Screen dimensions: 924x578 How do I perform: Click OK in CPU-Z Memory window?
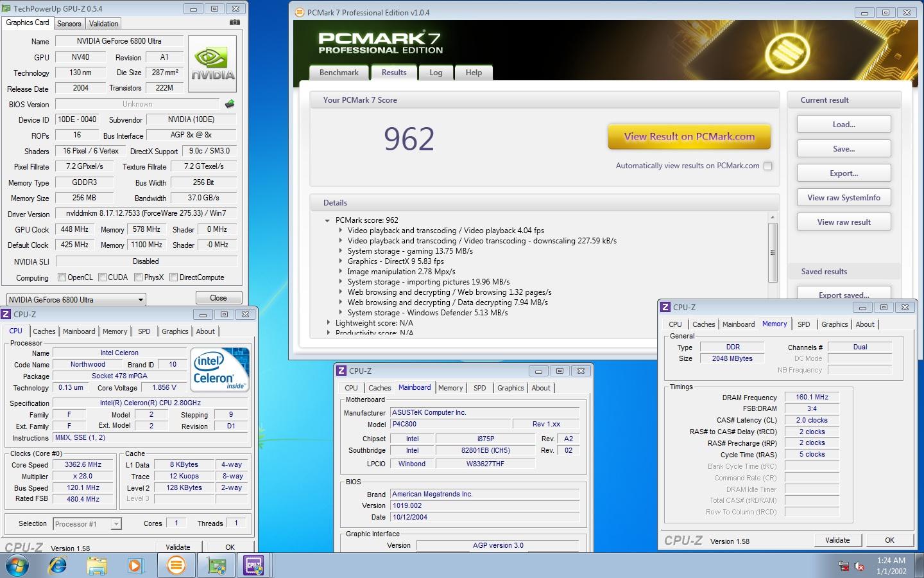pos(889,540)
